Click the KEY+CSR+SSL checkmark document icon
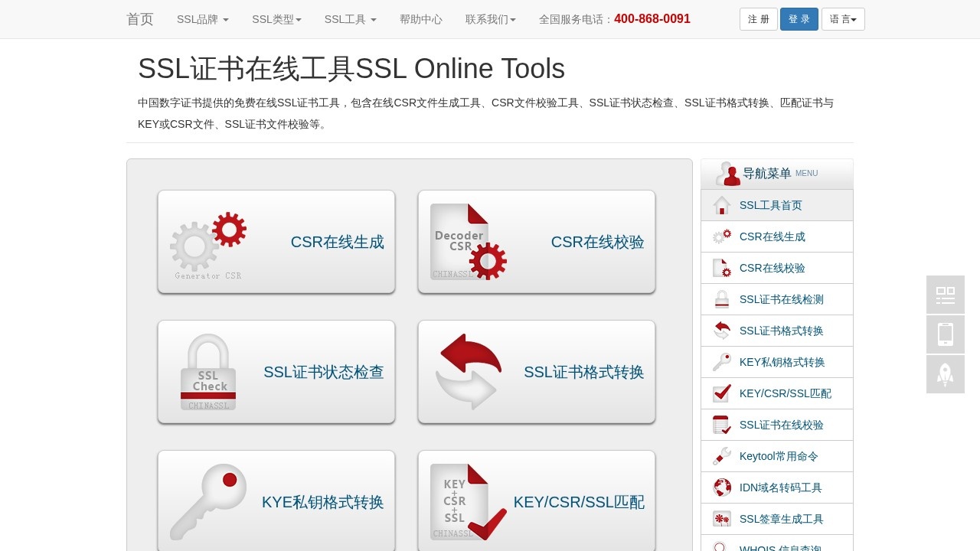980x551 pixels. [x=468, y=502]
